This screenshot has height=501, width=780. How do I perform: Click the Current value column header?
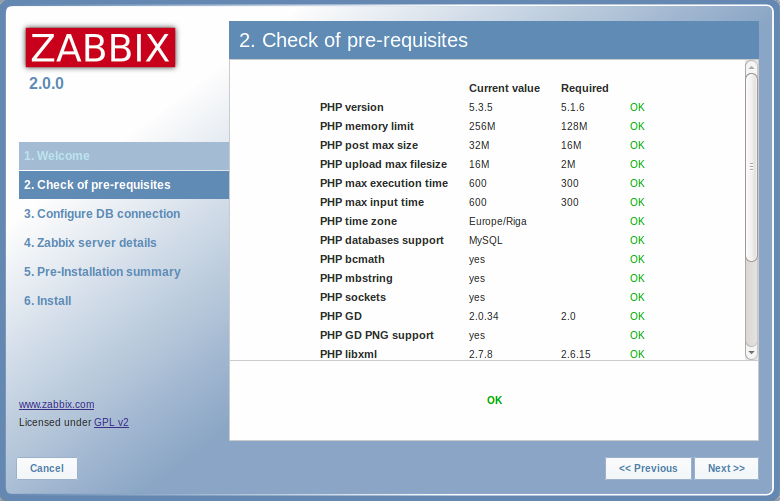pyautogui.click(x=504, y=88)
